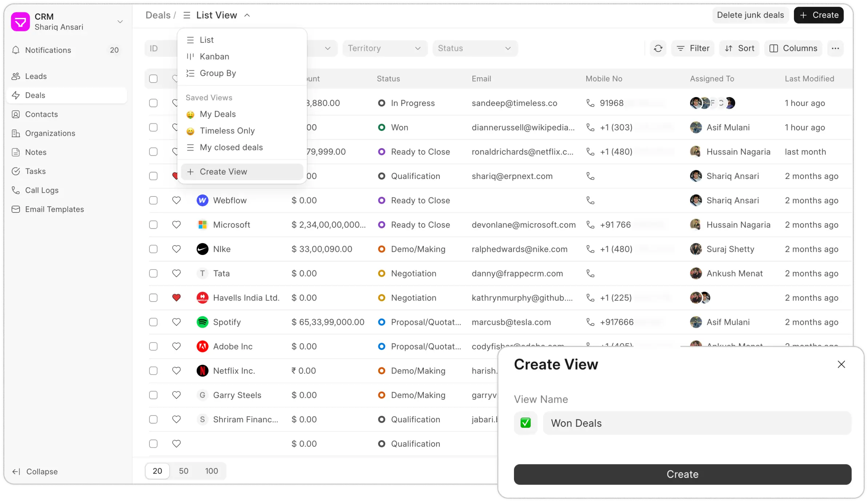Unlike the Havells India Ltd. deal
868x502 pixels.
pyautogui.click(x=176, y=298)
